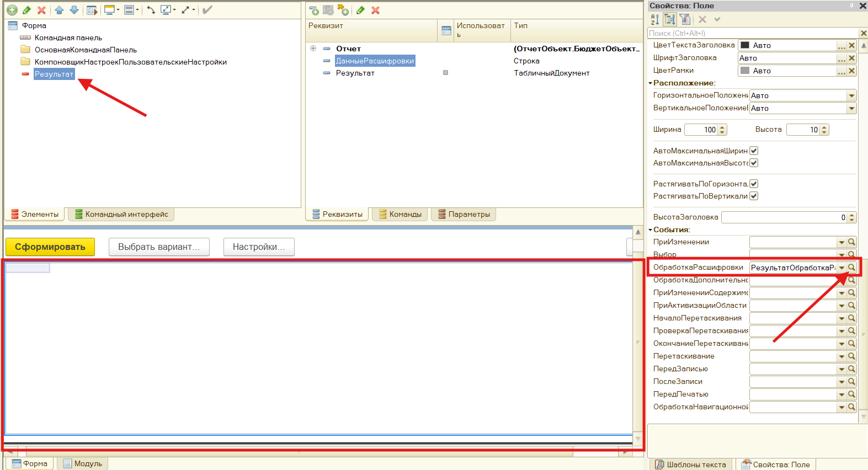Click add attribute icon in attributes toolbar
Viewport: 868px width, 470px height.
click(313, 10)
